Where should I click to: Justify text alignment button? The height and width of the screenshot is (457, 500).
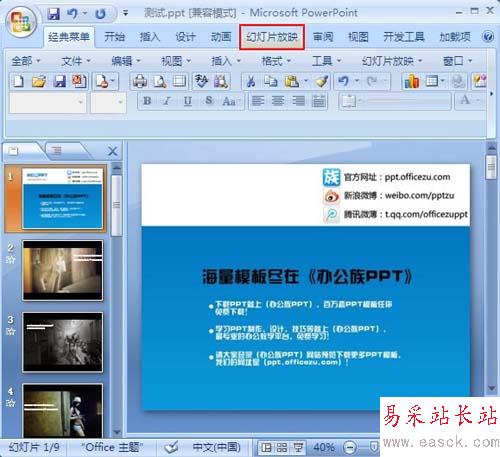(x=319, y=101)
